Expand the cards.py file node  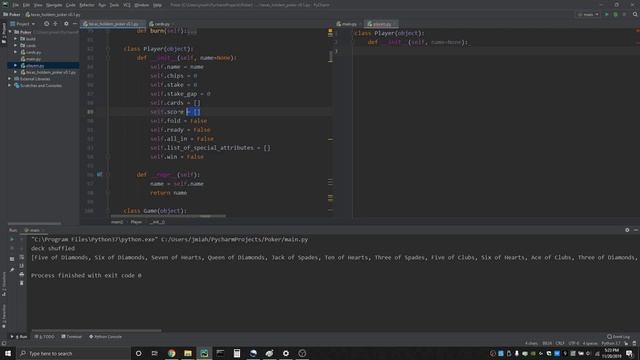click(x=16, y=52)
